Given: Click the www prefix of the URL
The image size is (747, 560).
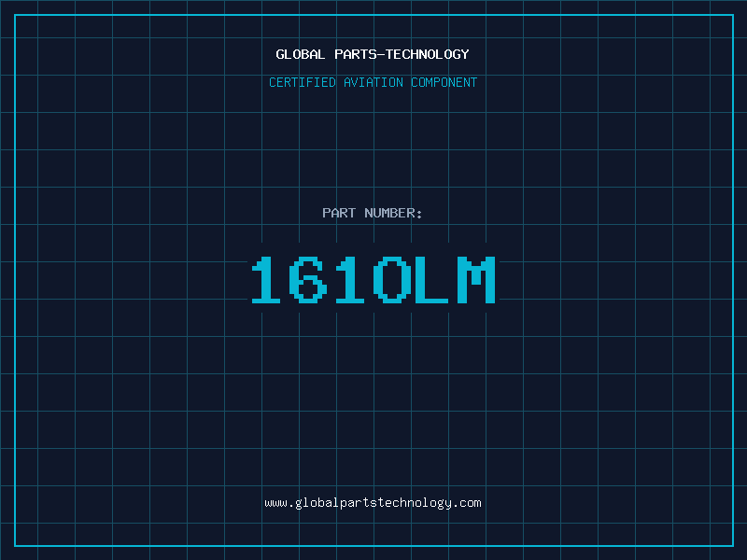Looking at the screenshot, I should [275, 503].
